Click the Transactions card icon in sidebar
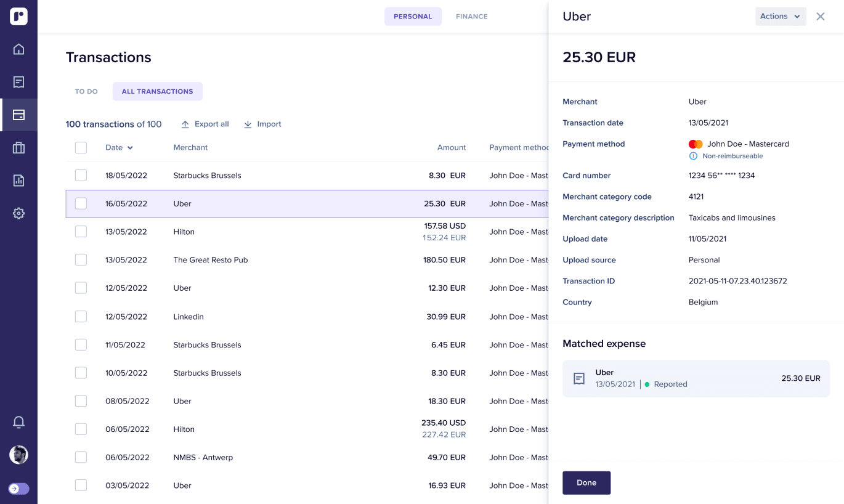Image resolution: width=844 pixels, height=504 pixels. click(x=18, y=115)
